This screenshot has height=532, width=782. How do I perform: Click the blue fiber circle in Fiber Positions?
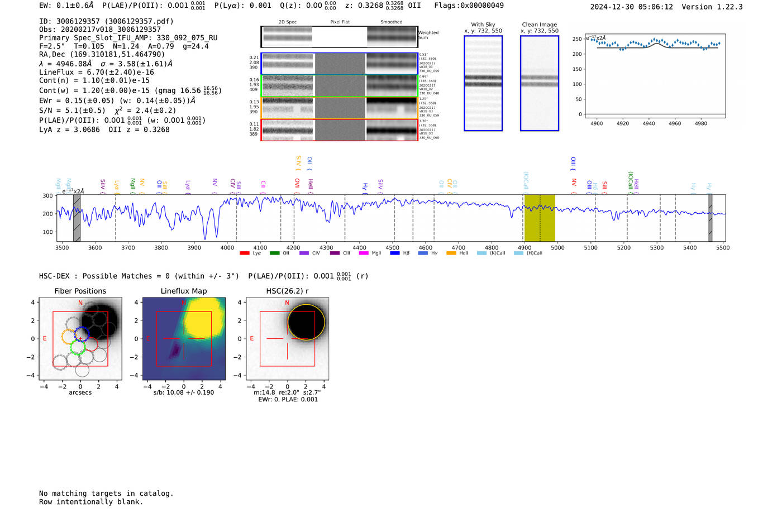tap(82, 335)
